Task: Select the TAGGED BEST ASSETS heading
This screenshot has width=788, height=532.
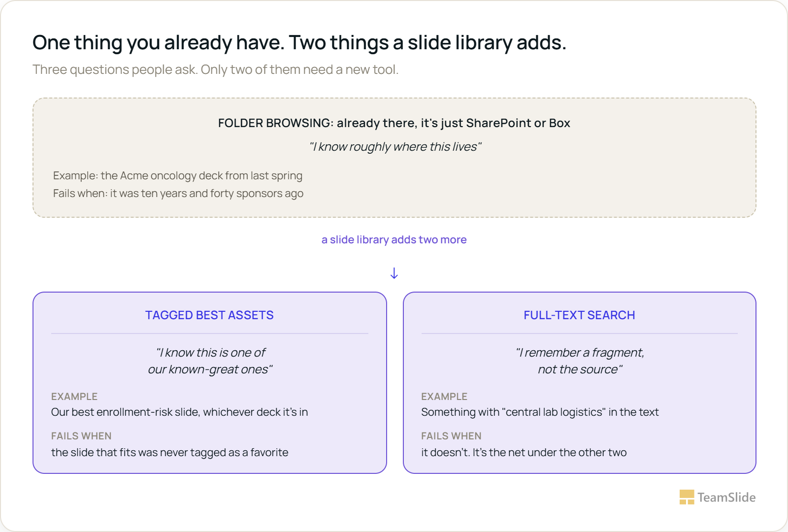Action: point(209,315)
